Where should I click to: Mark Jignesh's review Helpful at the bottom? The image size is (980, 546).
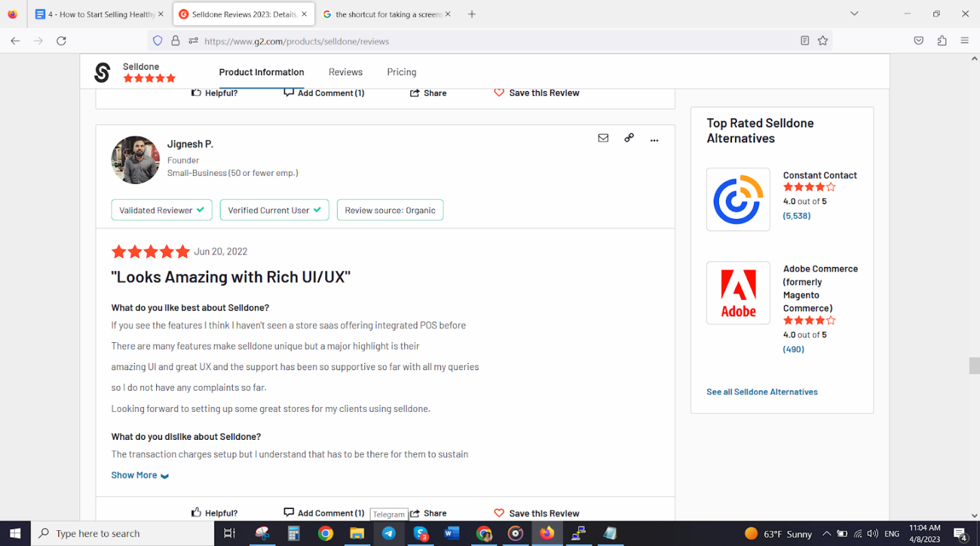[x=214, y=513]
